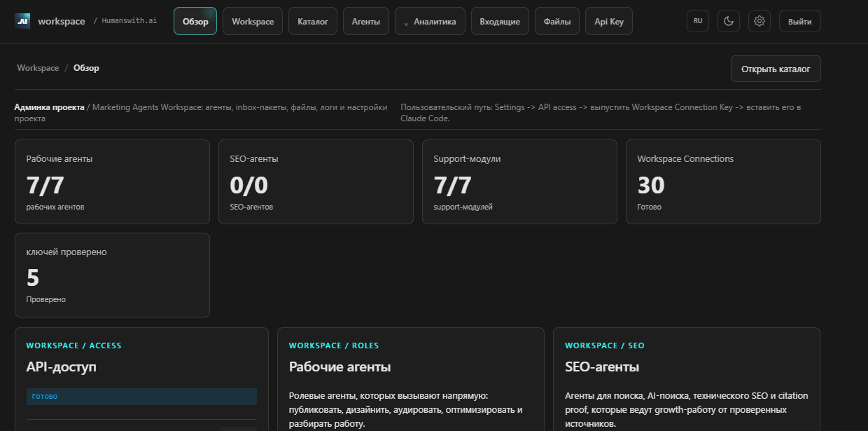
Task: Click the WORKSPACE / SEO label
Action: click(605, 346)
